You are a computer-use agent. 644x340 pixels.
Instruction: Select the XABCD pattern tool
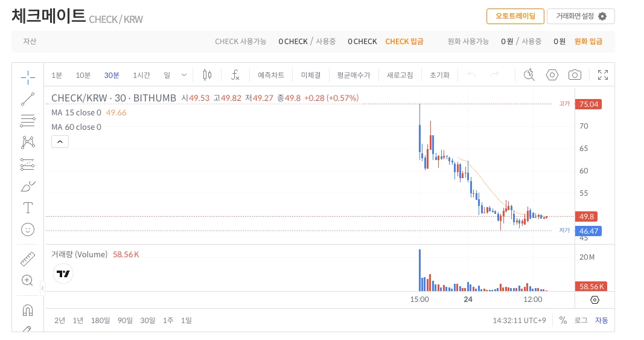point(28,143)
